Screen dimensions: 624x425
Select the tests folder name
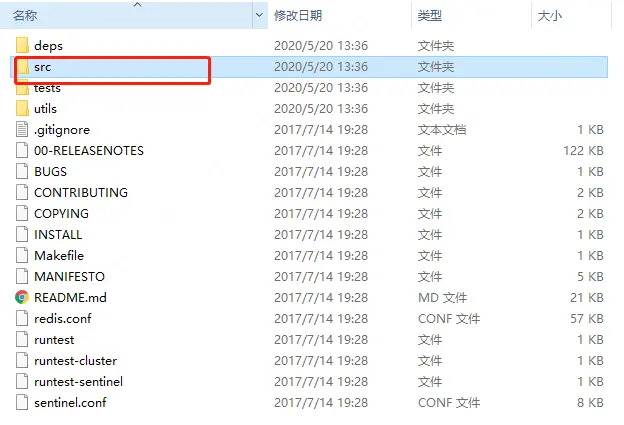tap(47, 88)
